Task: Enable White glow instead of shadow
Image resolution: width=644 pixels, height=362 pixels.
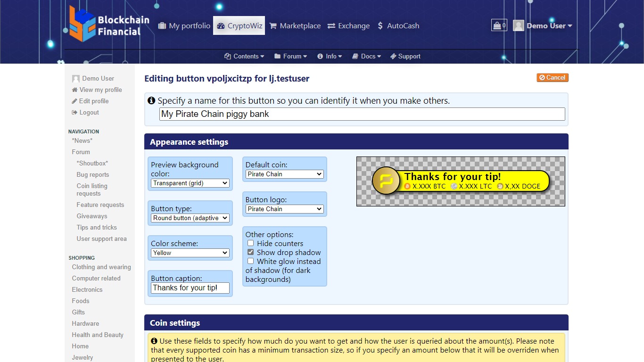Action: [251, 261]
